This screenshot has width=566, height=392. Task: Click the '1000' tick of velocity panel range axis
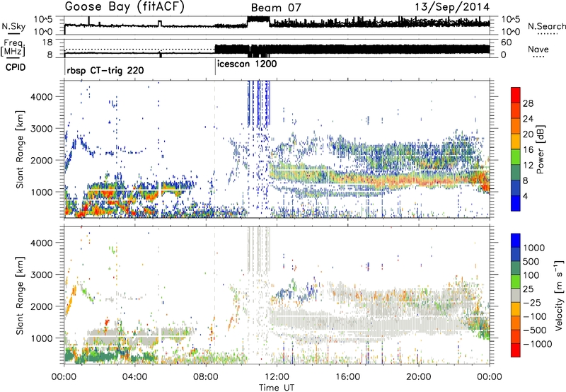(41, 338)
